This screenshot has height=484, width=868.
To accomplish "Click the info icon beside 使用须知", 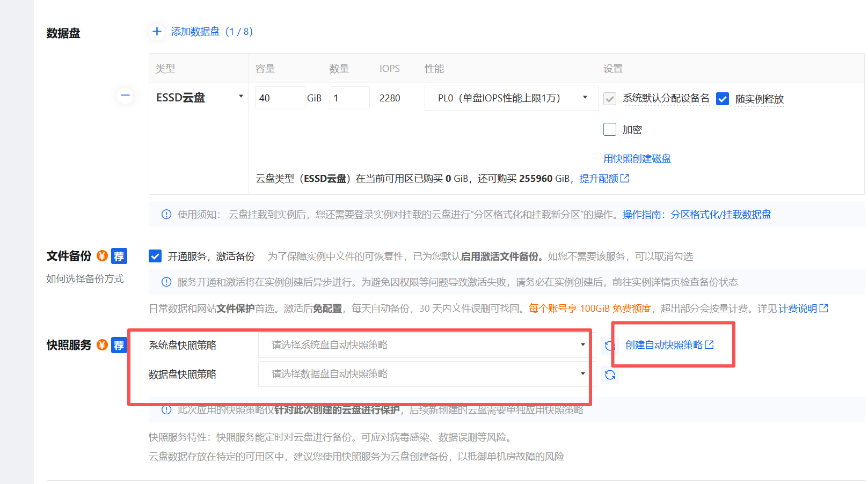I will (x=166, y=215).
